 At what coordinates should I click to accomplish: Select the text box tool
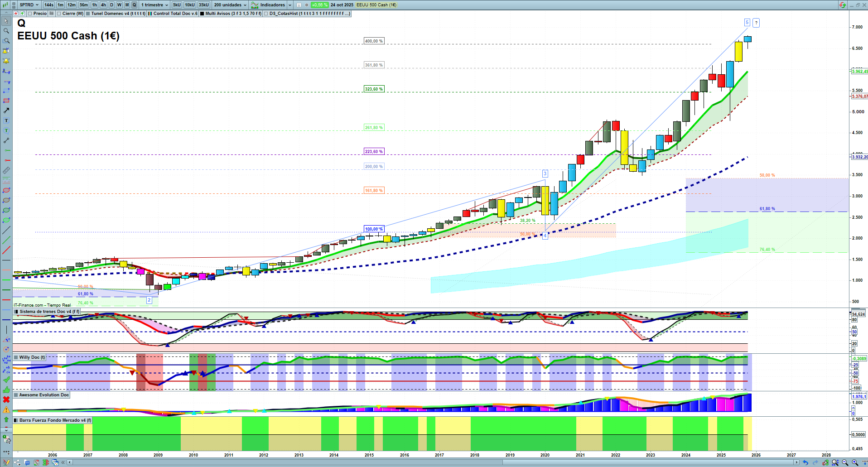coord(6,120)
